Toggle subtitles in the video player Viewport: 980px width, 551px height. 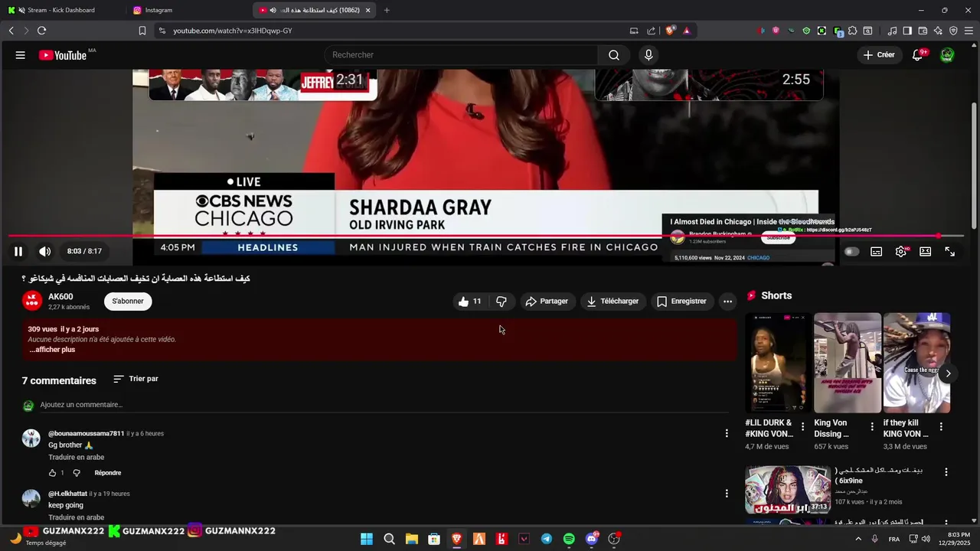tap(876, 252)
